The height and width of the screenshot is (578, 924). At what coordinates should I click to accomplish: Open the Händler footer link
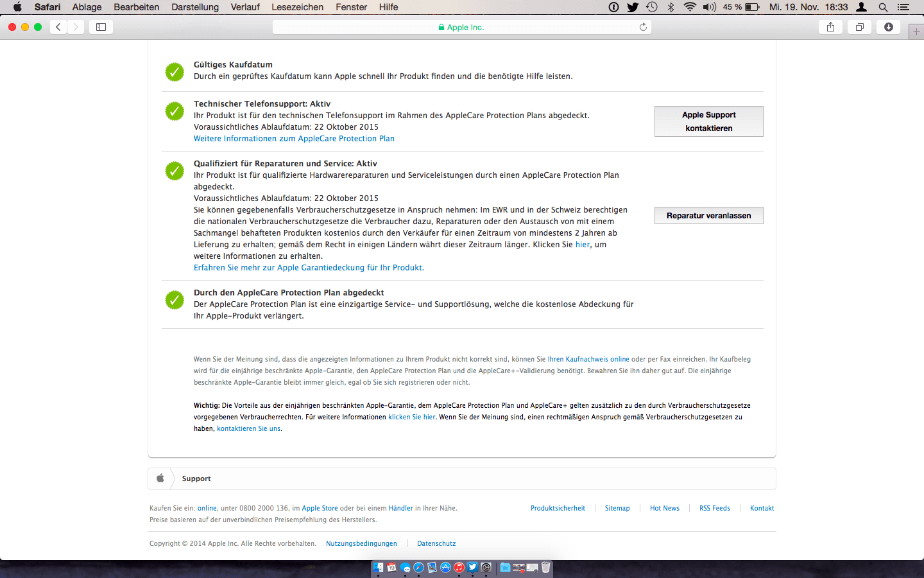pyautogui.click(x=401, y=509)
